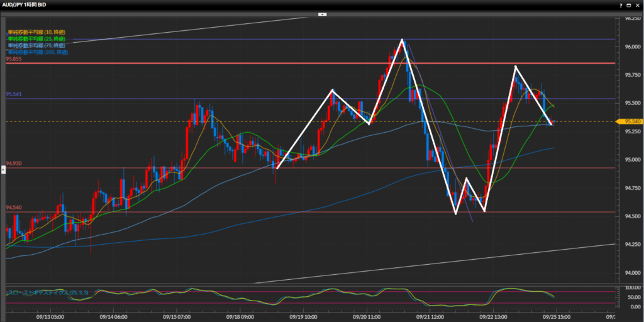Maximize the AUD/JPY chart window

(x=628, y=4)
